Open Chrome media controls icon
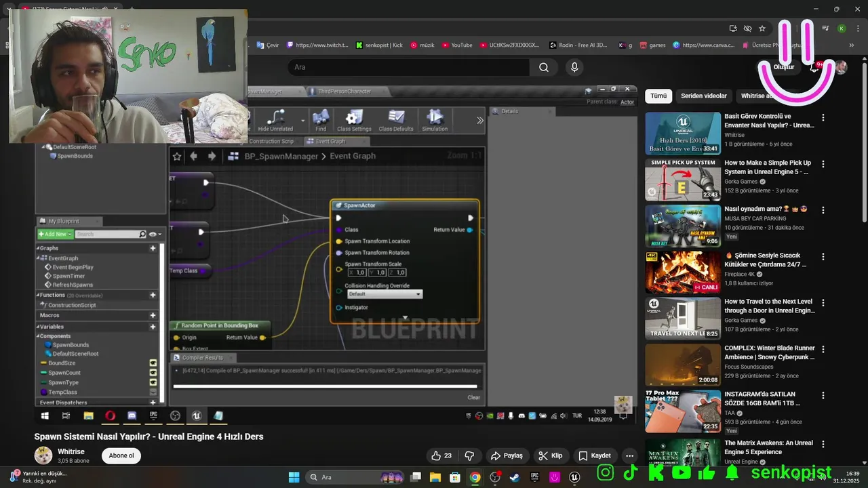868x488 pixels. [825, 28]
